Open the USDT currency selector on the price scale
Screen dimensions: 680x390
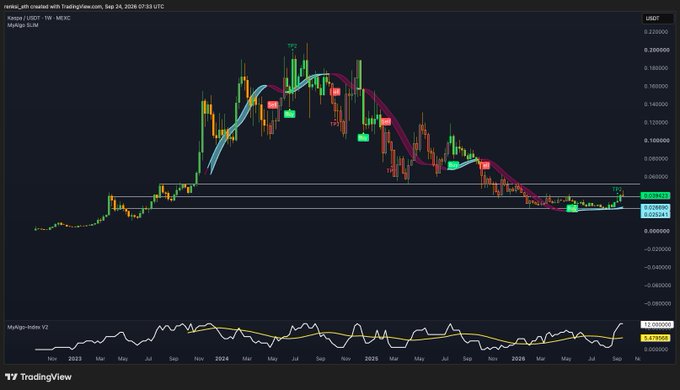point(657,18)
